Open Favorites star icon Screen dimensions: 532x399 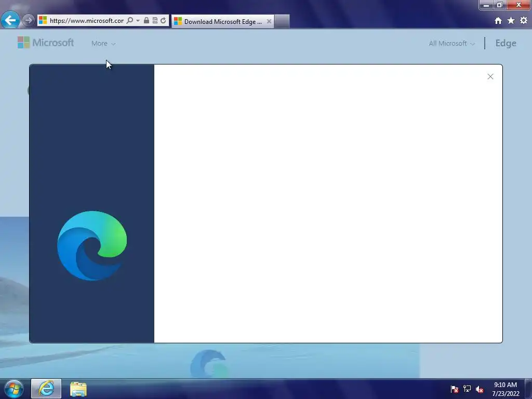(511, 21)
